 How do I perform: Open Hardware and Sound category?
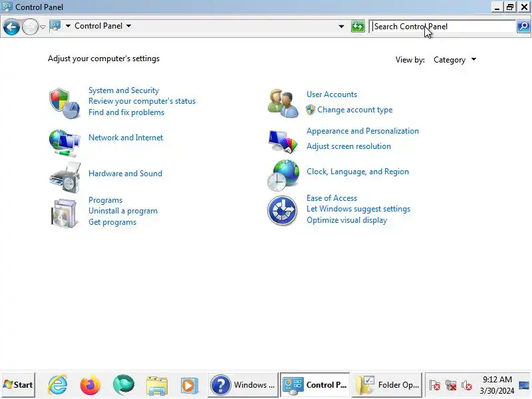click(x=125, y=174)
